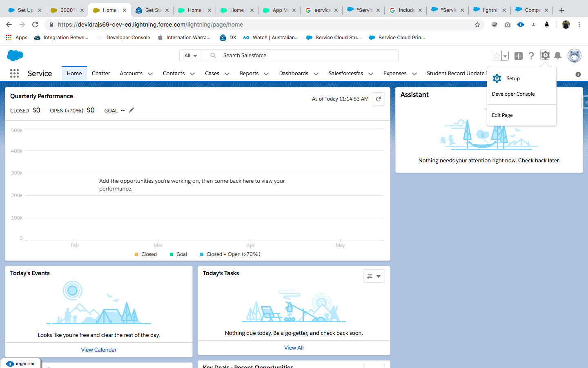
Task: Open Today's Tasks filter dropdown
Action: tap(374, 276)
